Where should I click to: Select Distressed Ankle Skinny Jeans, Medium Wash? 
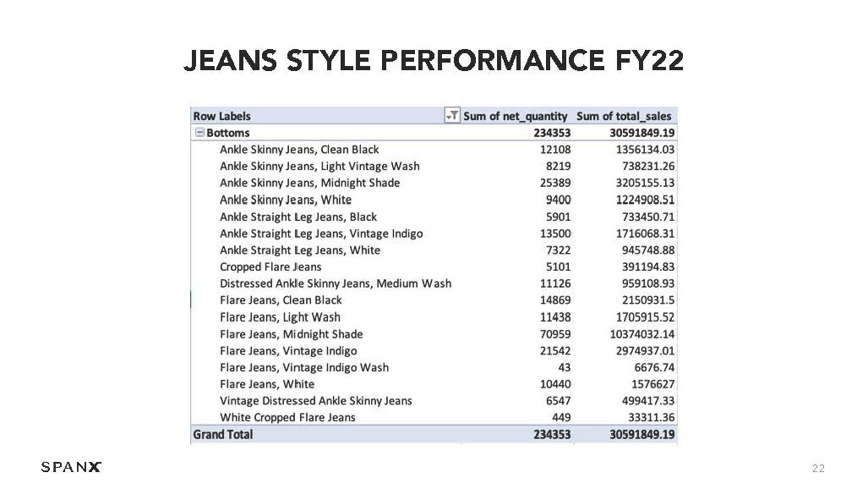[x=336, y=283]
